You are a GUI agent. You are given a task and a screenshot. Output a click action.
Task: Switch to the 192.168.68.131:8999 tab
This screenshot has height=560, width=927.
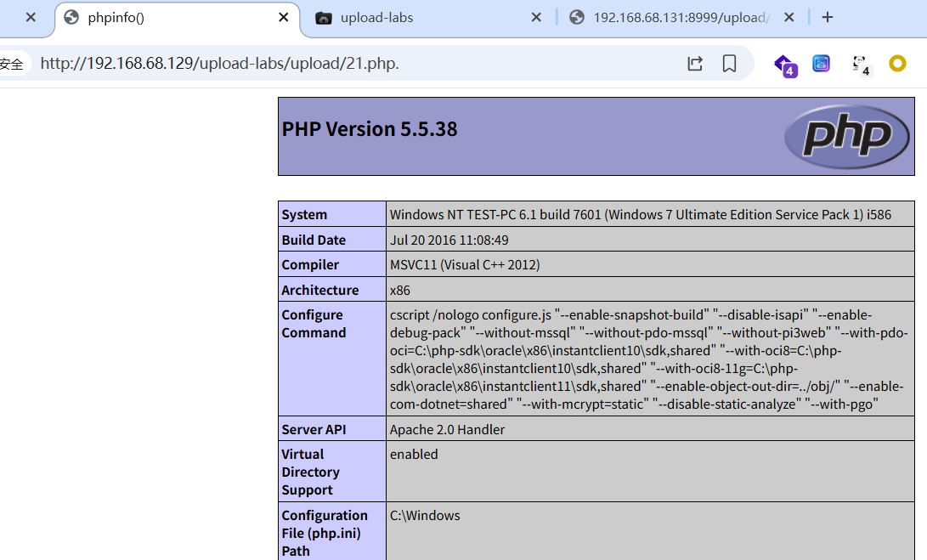pyautogui.click(x=681, y=19)
